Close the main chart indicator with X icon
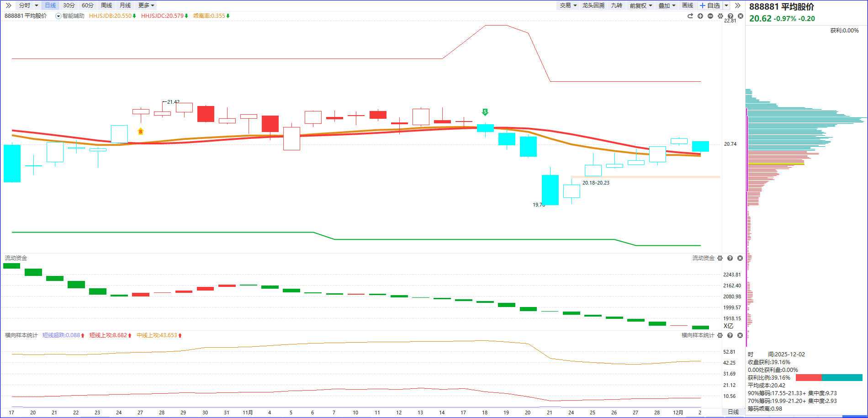This screenshot has width=868, height=418. point(741,16)
